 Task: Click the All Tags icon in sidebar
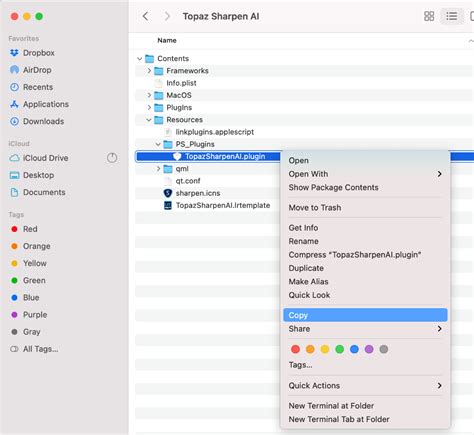(x=14, y=349)
